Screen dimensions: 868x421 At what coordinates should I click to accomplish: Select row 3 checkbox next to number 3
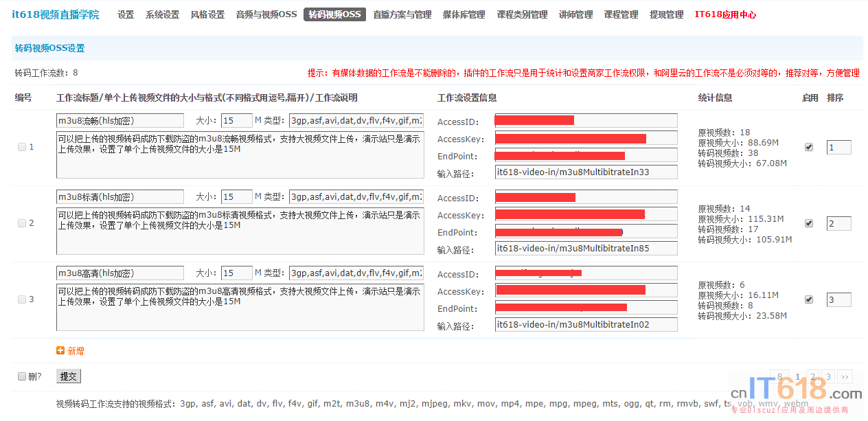[22, 299]
